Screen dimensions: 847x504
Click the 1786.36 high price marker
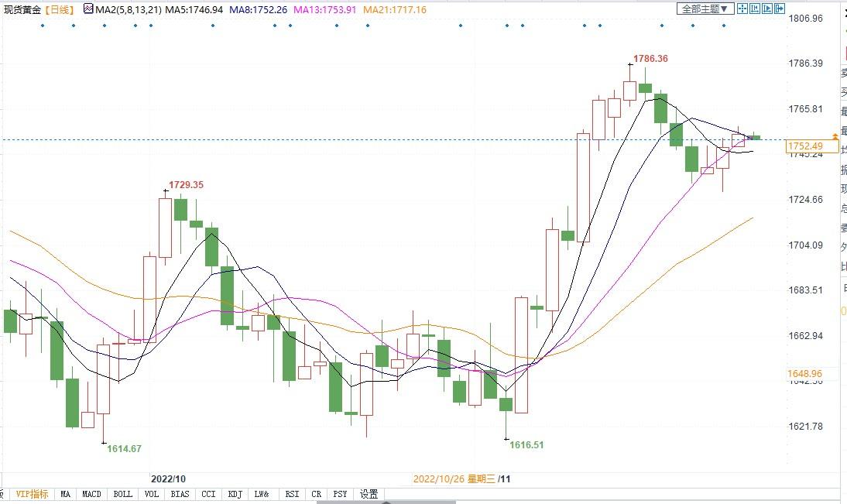(x=650, y=58)
